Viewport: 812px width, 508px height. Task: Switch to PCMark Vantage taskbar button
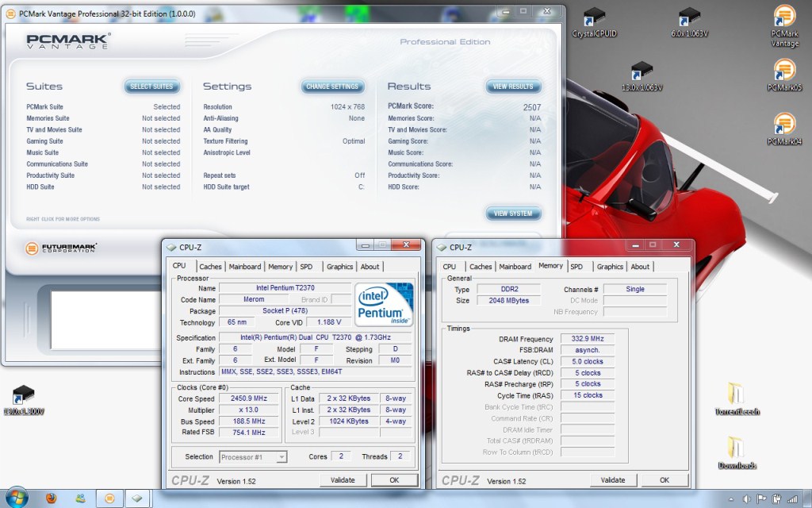tap(109, 498)
